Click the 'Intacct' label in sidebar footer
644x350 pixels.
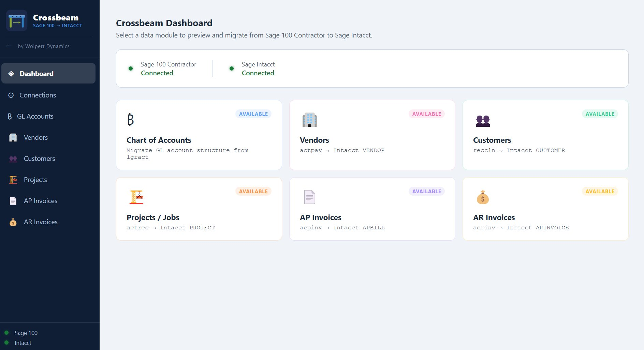click(x=23, y=343)
